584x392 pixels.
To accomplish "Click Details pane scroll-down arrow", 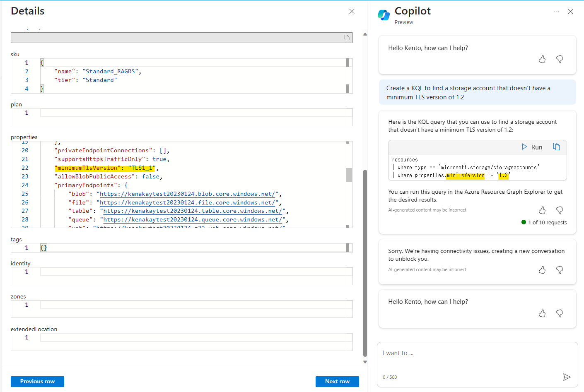I will coord(365,362).
